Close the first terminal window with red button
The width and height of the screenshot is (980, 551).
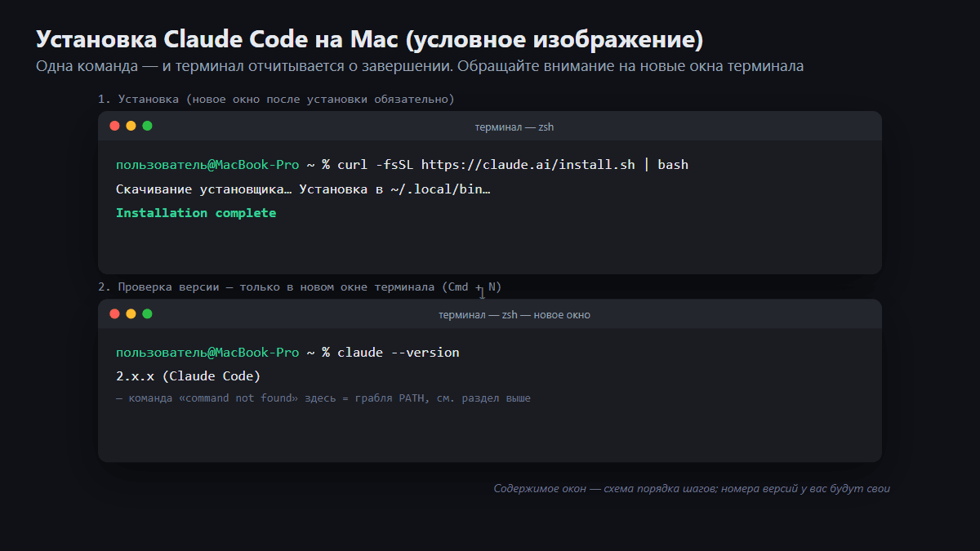click(x=114, y=126)
